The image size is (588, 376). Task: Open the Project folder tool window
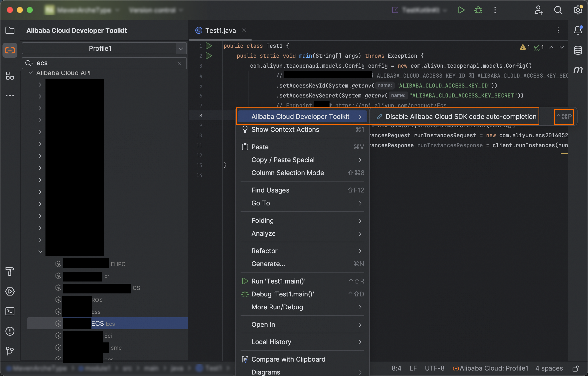coord(10,30)
